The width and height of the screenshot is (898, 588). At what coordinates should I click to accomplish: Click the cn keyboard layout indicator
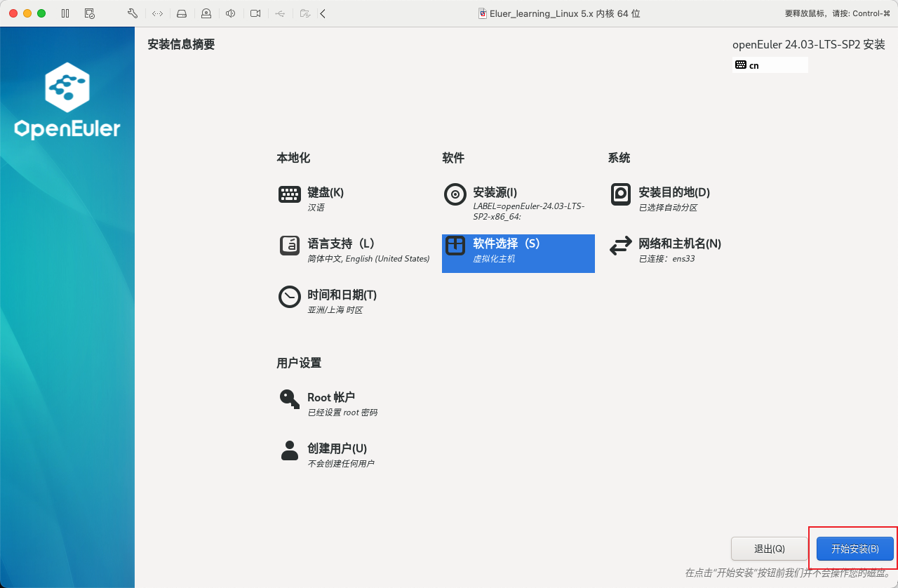770,65
